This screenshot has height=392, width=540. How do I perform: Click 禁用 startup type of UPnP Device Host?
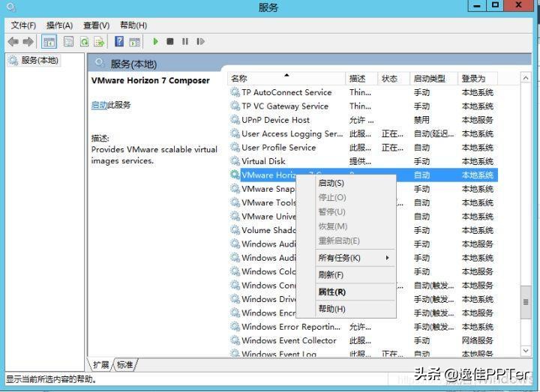click(421, 120)
